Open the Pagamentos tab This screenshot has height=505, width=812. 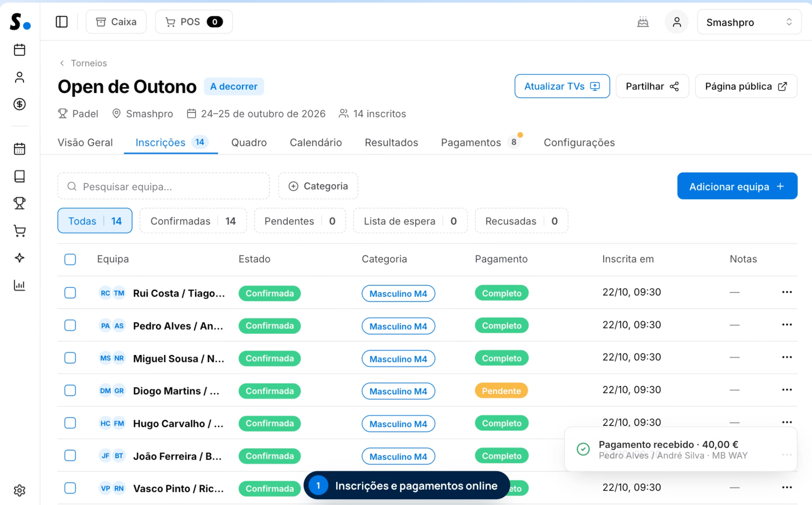(x=481, y=142)
